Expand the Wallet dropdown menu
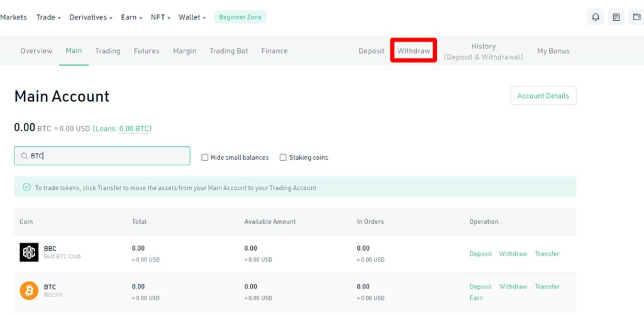 tap(192, 17)
